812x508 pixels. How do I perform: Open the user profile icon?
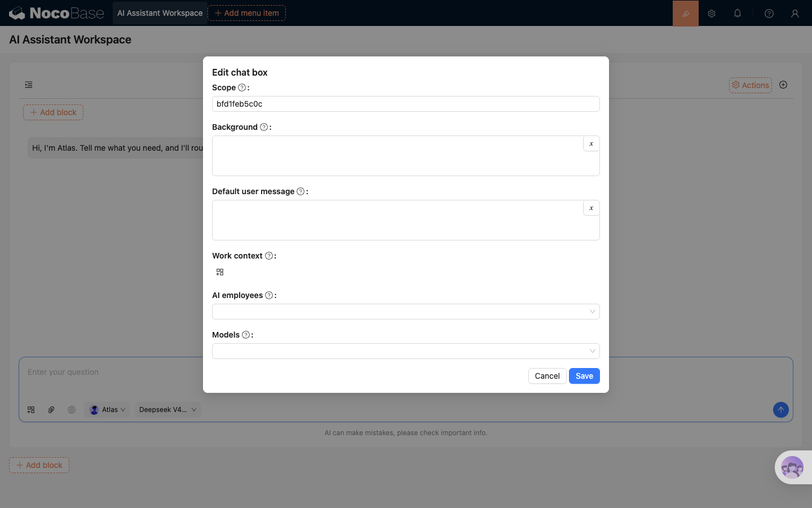coord(795,14)
